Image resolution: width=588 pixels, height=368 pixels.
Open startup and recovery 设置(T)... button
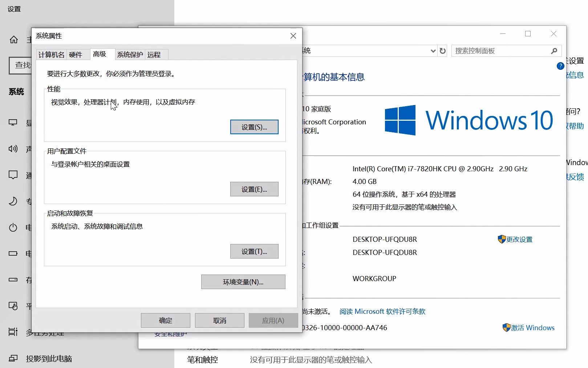pyautogui.click(x=254, y=251)
